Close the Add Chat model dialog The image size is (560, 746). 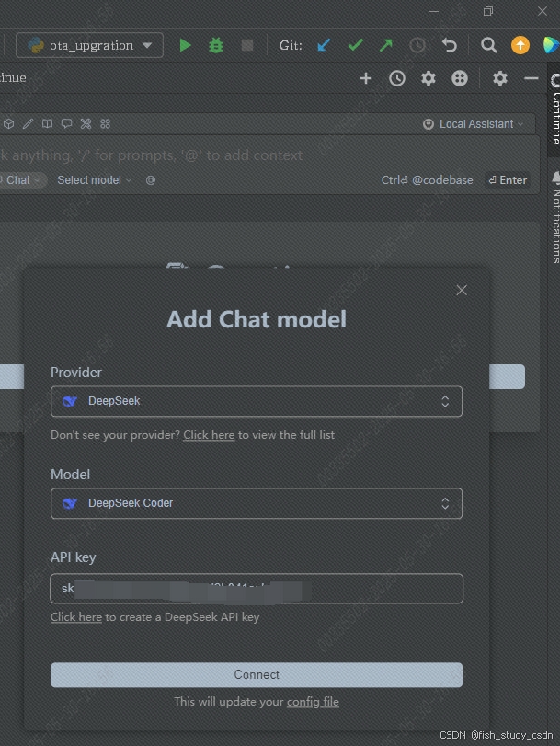tap(462, 291)
